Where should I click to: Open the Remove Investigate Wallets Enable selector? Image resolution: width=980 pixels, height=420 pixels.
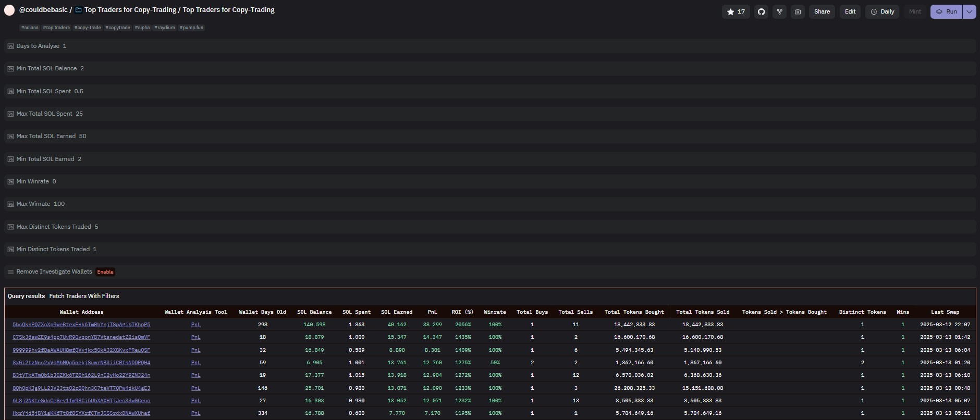coord(105,272)
